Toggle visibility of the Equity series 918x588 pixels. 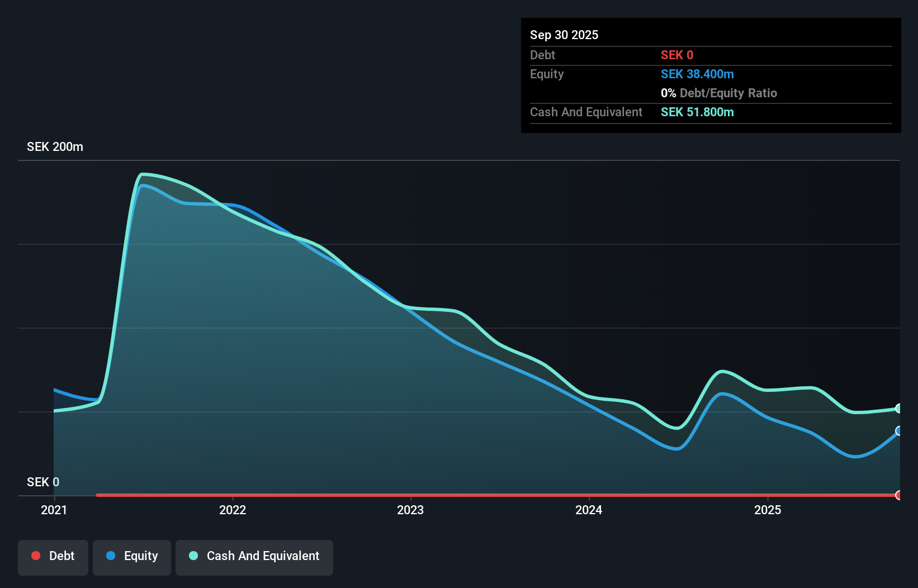(x=132, y=557)
